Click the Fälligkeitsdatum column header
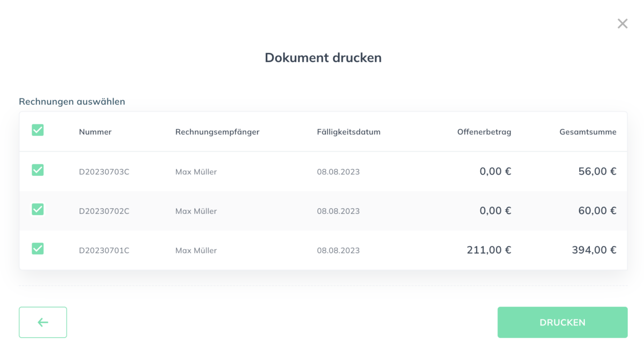This screenshot has height=362, width=644. click(349, 132)
